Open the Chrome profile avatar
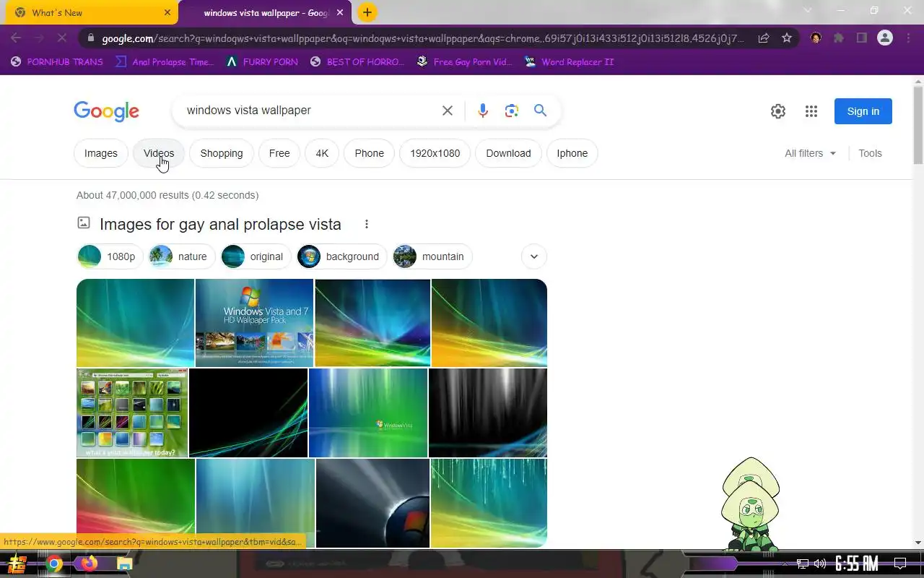Viewport: 924px width, 578px height. pyautogui.click(x=885, y=38)
